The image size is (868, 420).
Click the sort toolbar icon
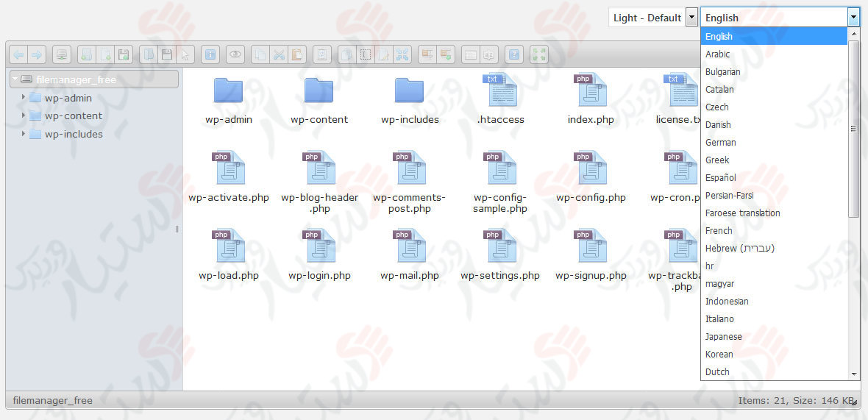(x=489, y=54)
